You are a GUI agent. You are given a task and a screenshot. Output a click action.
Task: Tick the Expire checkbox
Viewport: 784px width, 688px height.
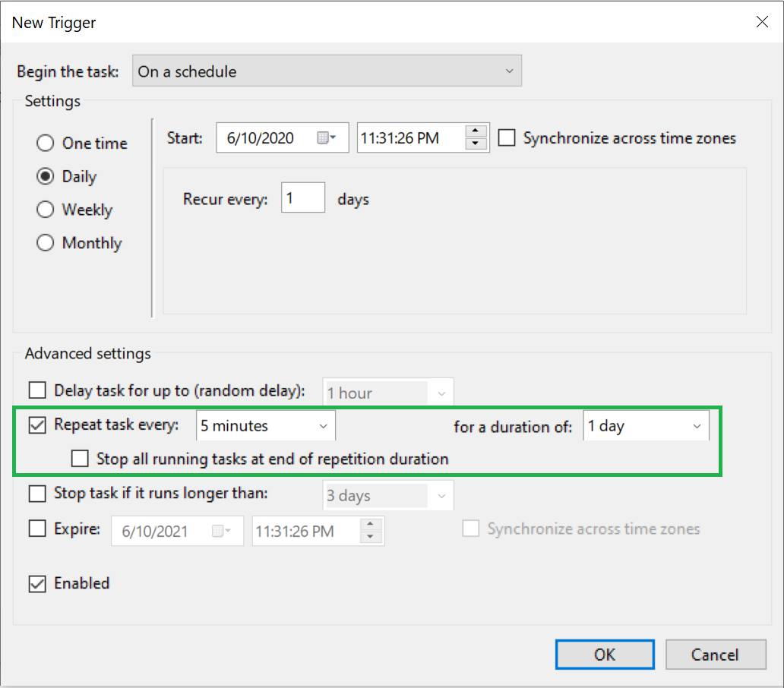point(37,529)
